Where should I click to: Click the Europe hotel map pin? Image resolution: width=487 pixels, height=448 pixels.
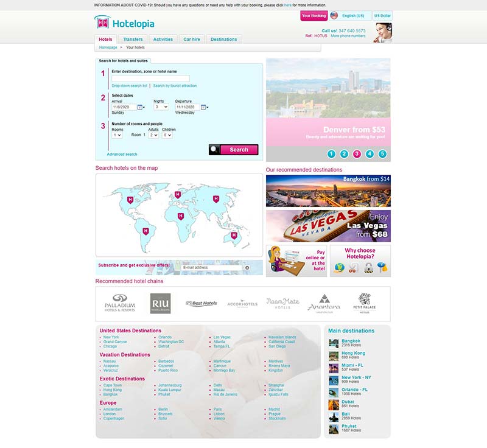point(178,195)
